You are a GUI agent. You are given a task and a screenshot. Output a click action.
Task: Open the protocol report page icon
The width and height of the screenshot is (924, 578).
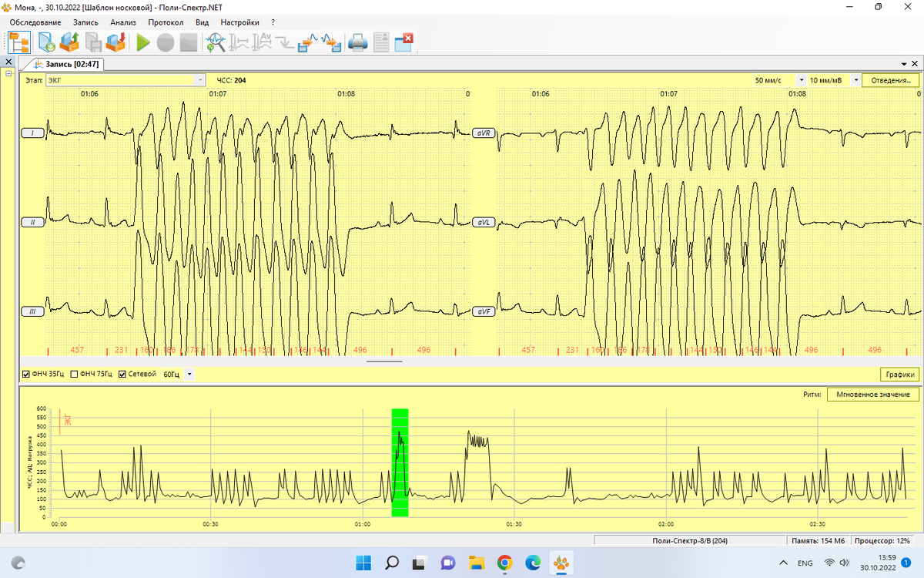click(x=381, y=42)
